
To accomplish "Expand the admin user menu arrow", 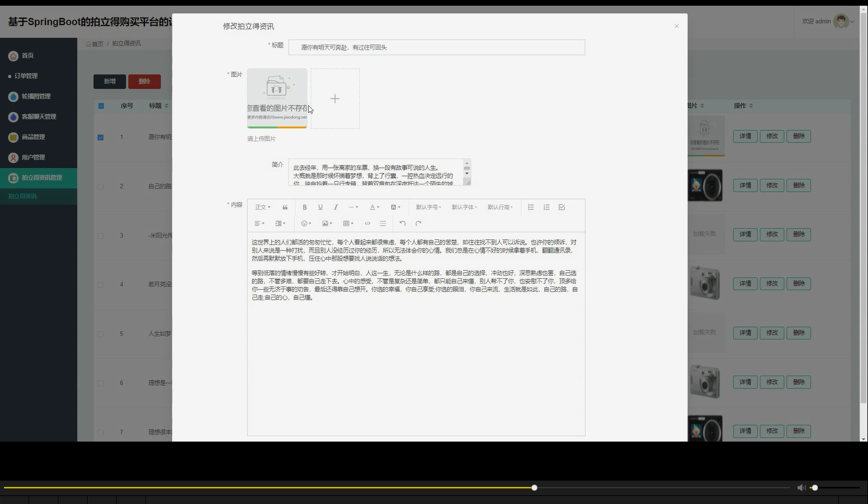I will 853,22.
